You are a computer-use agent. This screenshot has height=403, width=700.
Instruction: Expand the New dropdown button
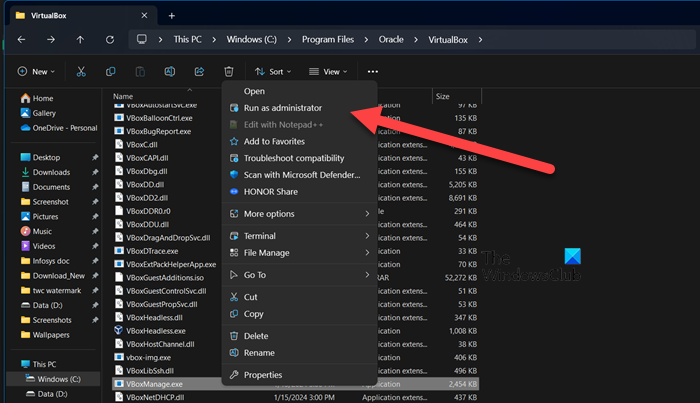click(x=36, y=72)
